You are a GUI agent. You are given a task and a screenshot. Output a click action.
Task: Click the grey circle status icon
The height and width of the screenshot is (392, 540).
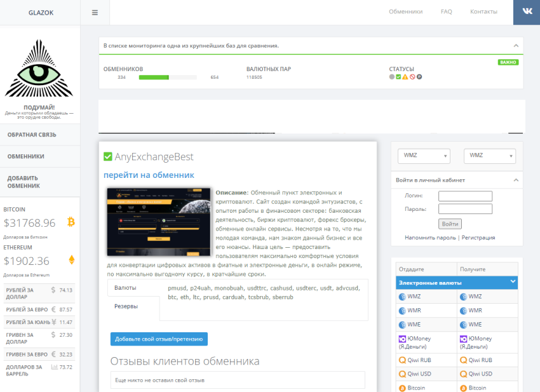(x=392, y=77)
